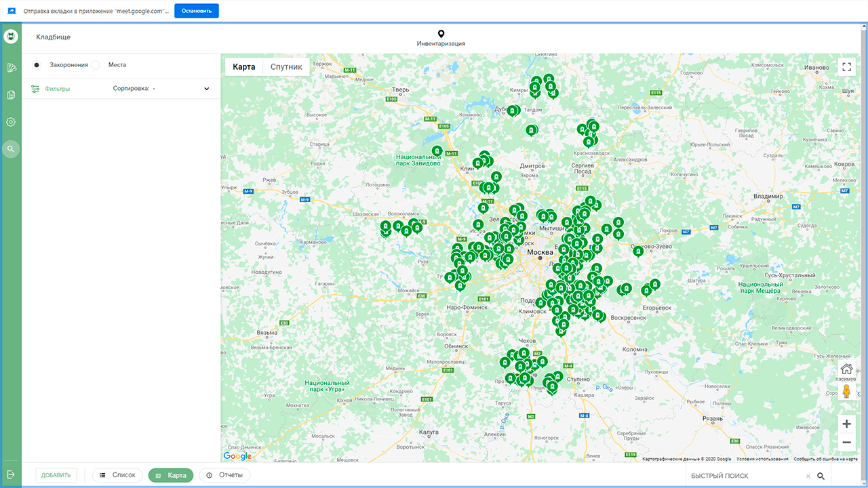The width and height of the screenshot is (868, 488).
Task: Select the search icon in the left sidebar
Action: coord(11,149)
